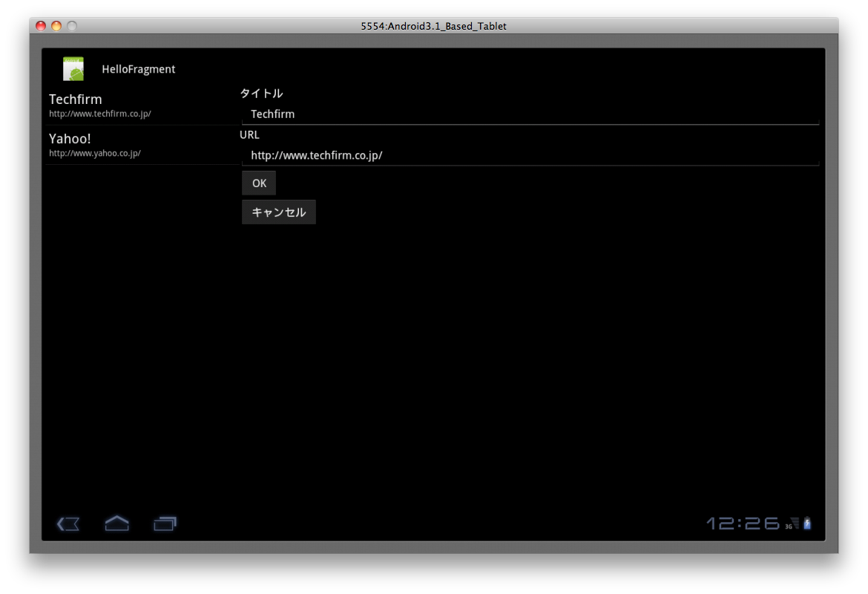Close the emulator window with red button
This screenshot has height=594, width=868.
pos(41,26)
